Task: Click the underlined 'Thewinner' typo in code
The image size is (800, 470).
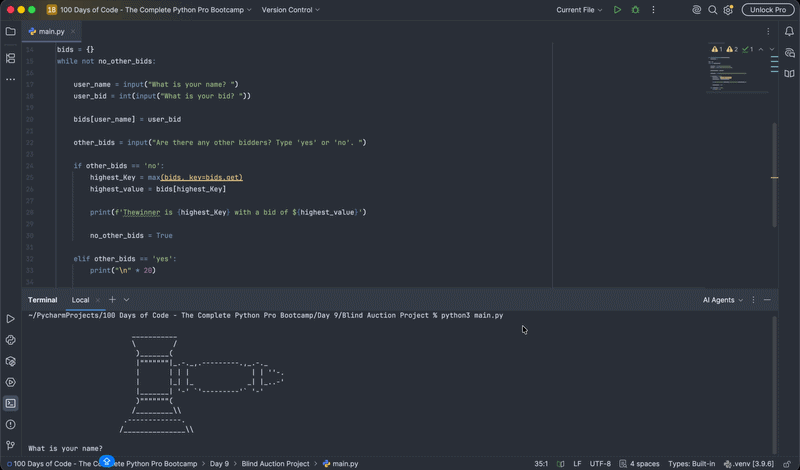Action: coord(141,212)
